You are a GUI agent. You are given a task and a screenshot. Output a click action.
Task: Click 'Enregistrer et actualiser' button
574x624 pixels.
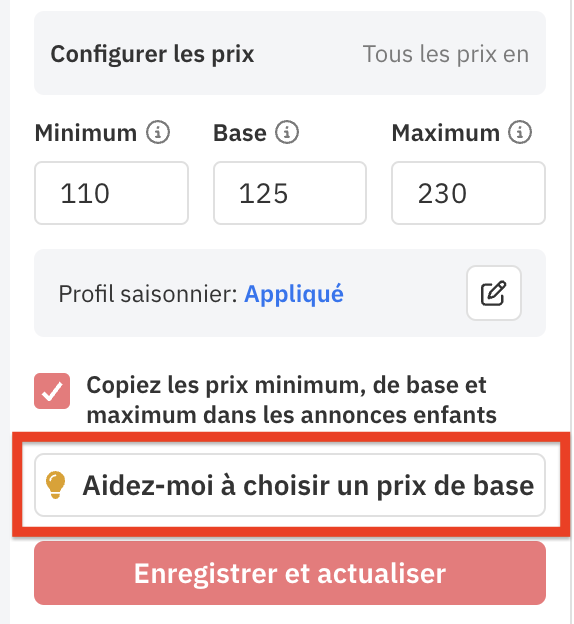click(x=290, y=573)
